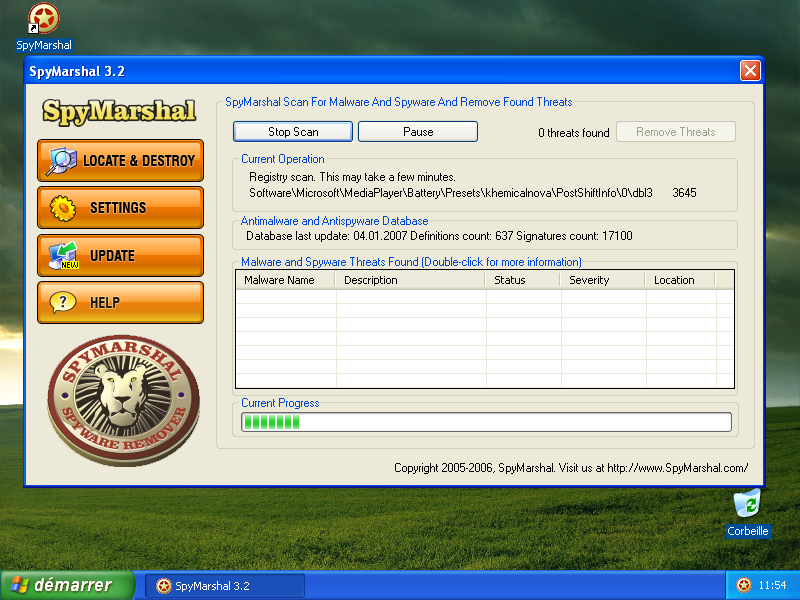Click the http://www.SpyMarshal.com/ address in copyright line

(678, 468)
